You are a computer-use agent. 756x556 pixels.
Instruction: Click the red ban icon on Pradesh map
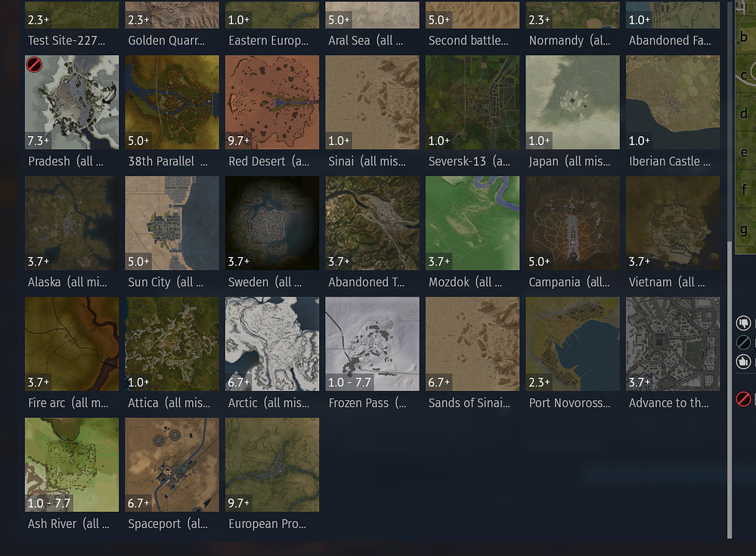[34, 64]
